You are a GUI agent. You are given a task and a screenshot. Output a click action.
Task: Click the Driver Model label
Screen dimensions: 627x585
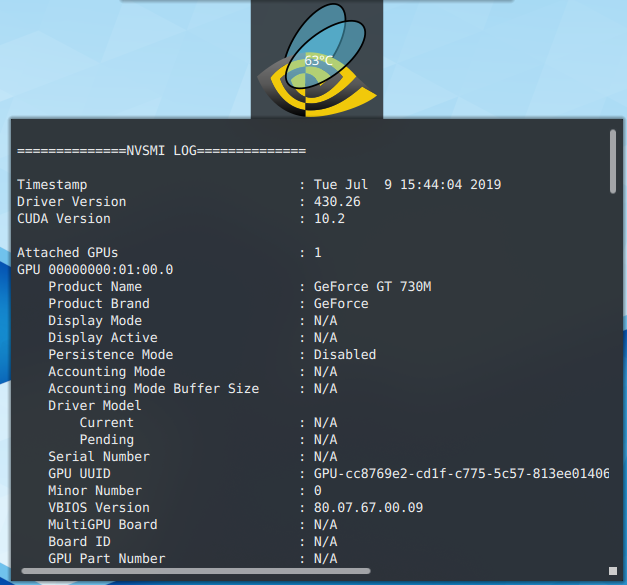pos(95,406)
